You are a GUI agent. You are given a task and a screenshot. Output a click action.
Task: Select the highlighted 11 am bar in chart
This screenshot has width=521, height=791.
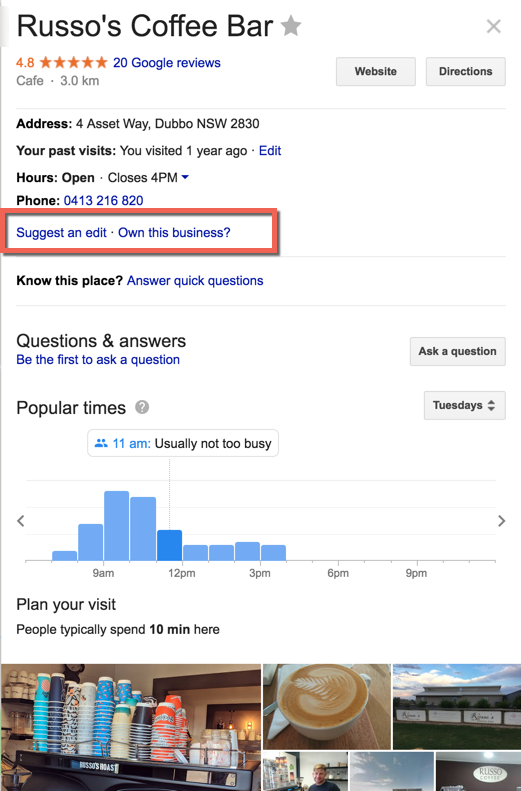coord(169,545)
